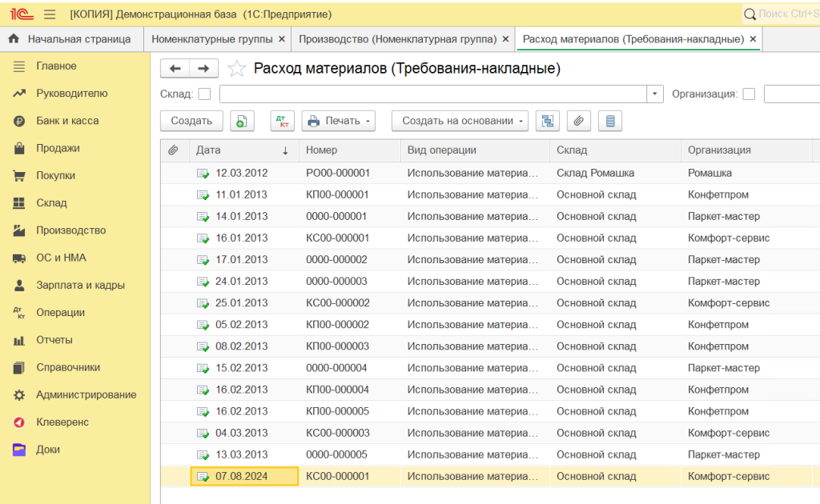Expand the Склад filter dropdown arrow

[x=655, y=94]
